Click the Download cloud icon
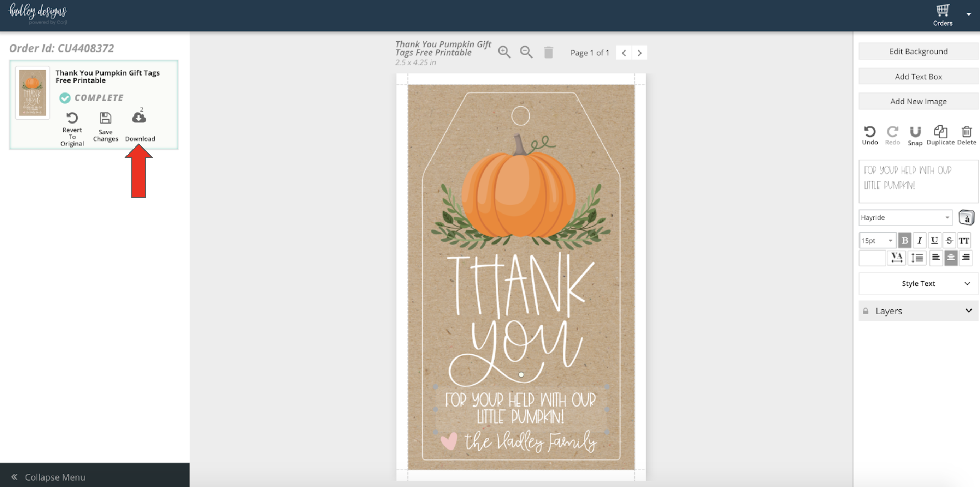980x487 pixels. click(x=139, y=118)
